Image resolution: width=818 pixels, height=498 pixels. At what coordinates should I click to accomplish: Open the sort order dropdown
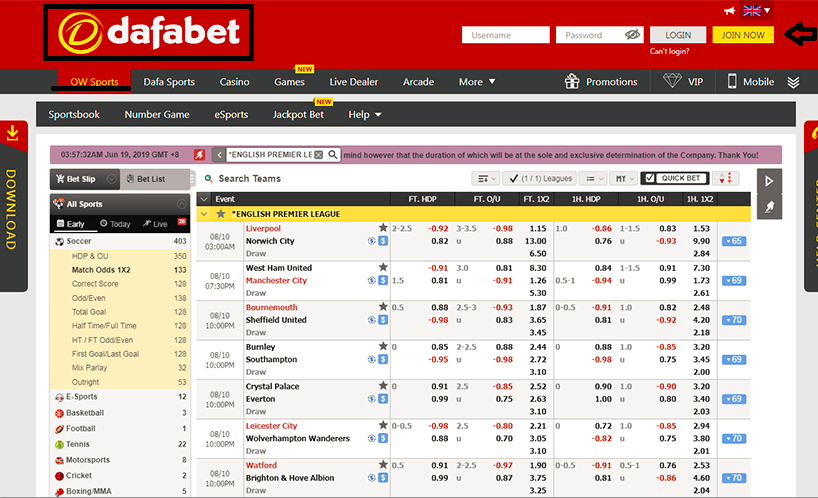[x=485, y=178]
